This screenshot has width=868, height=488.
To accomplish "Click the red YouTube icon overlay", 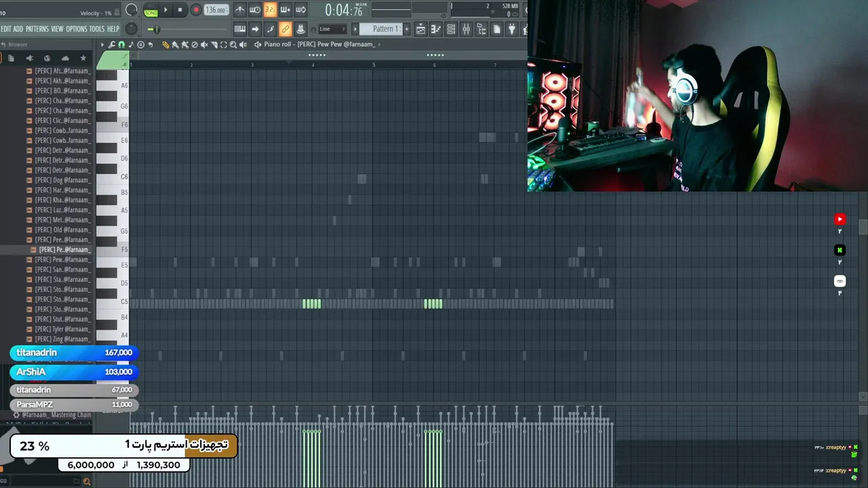I will point(840,219).
